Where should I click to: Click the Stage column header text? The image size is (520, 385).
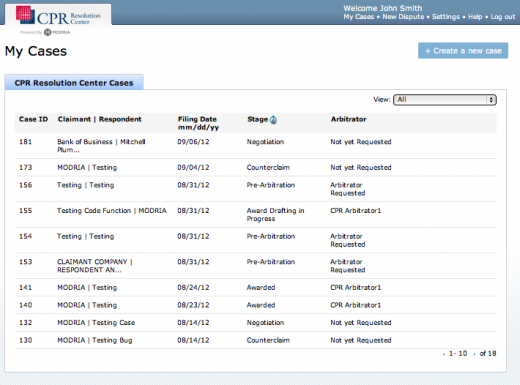pos(258,119)
